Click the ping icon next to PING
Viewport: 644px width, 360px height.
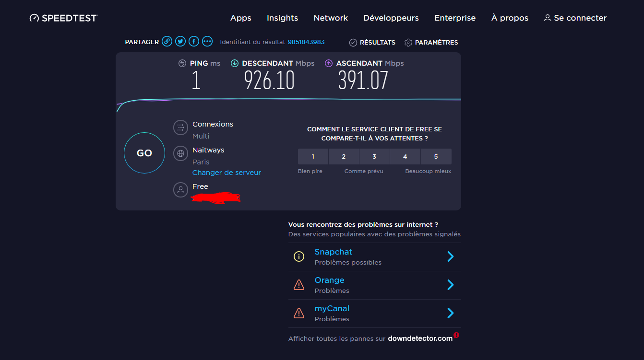(x=182, y=63)
